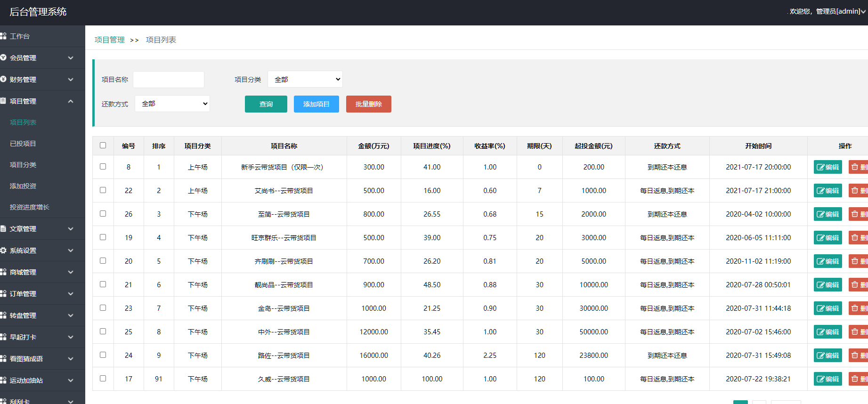Click delete trash icon for 艾尚书 row

[x=855, y=191]
